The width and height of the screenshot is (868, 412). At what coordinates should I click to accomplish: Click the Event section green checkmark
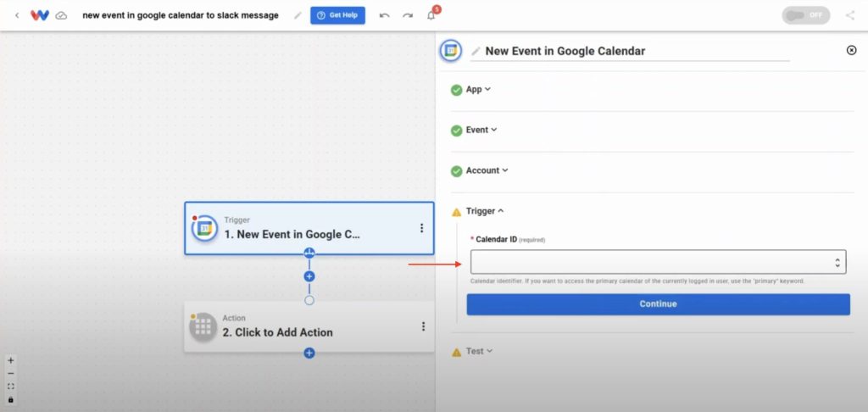[456, 131]
